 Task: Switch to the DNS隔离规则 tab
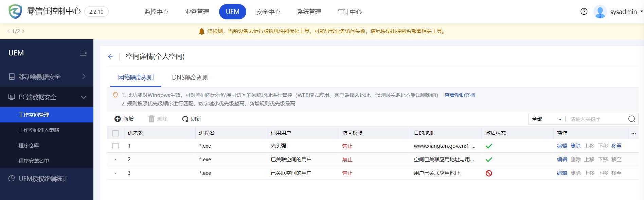pos(190,78)
